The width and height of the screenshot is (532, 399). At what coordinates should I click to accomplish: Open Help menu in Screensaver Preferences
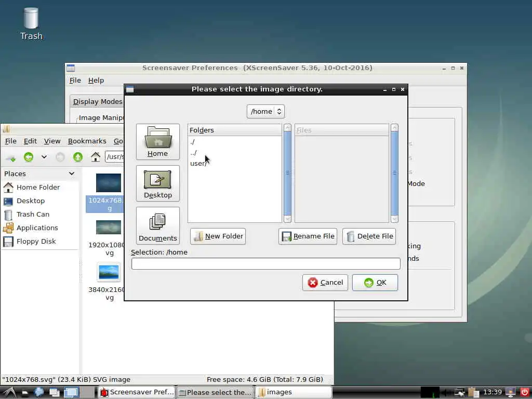coord(96,81)
